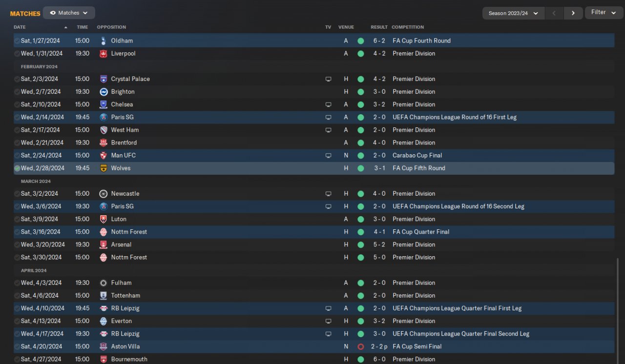Click the Liverpool club badge icon
This screenshot has height=364, width=625.
pyautogui.click(x=103, y=54)
